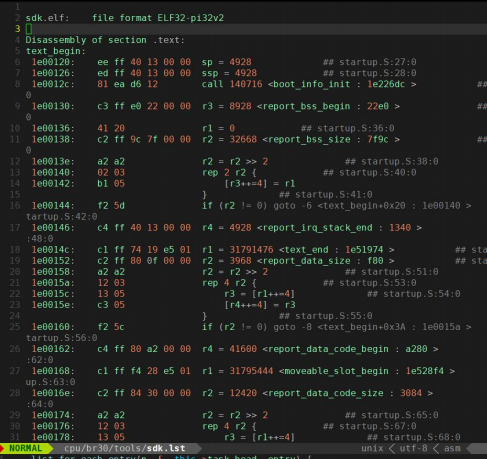Click comment 'startup.S:67:0'
The image size is (487, 459).
(377, 426)
